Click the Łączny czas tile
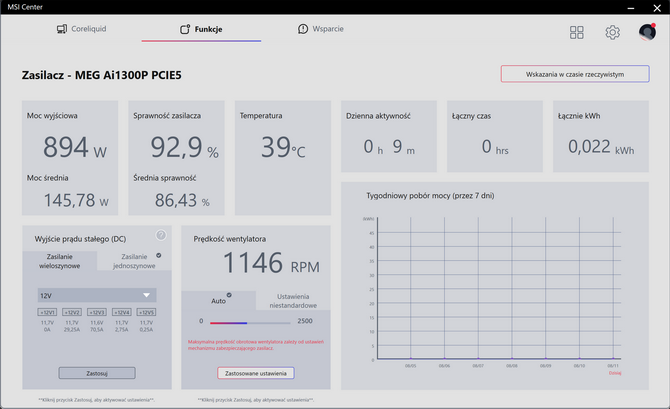670x409 pixels. point(495,136)
